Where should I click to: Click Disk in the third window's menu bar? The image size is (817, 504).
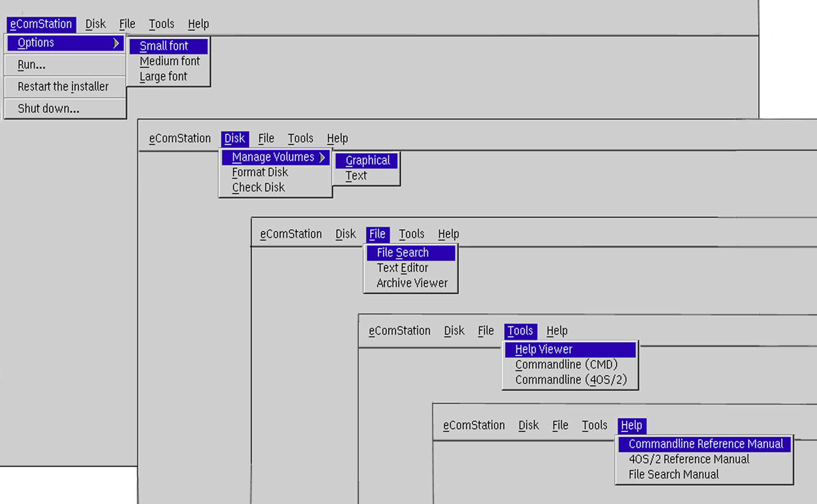click(345, 234)
